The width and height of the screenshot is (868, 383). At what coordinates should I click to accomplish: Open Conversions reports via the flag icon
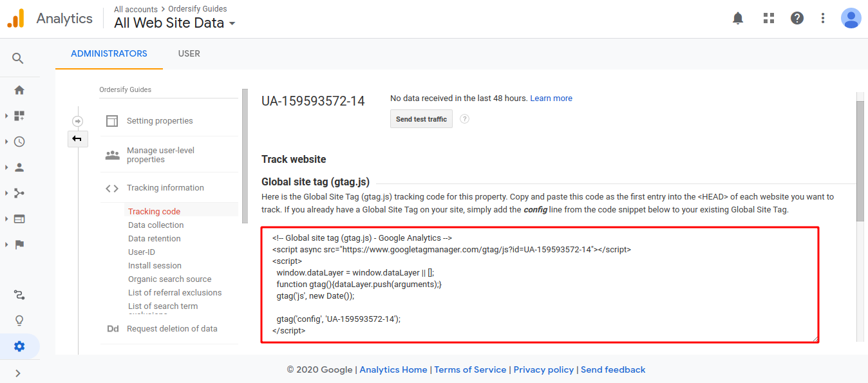pyautogui.click(x=19, y=245)
